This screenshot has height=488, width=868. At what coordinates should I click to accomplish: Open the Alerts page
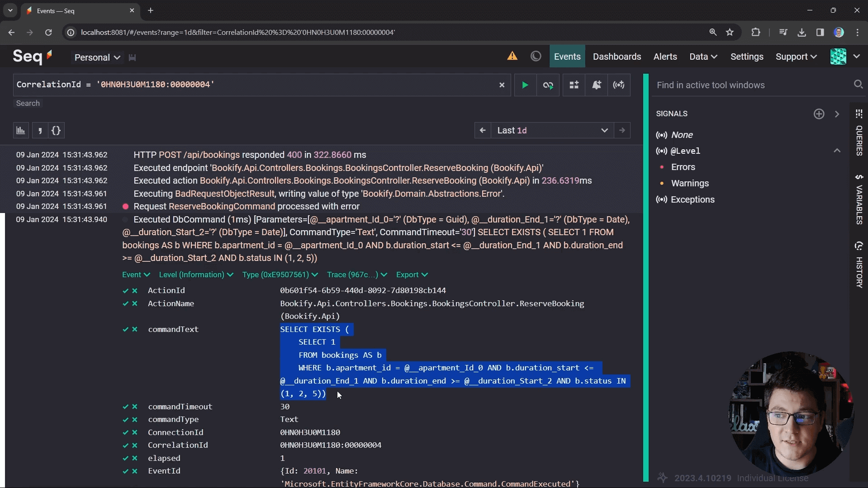(x=665, y=57)
